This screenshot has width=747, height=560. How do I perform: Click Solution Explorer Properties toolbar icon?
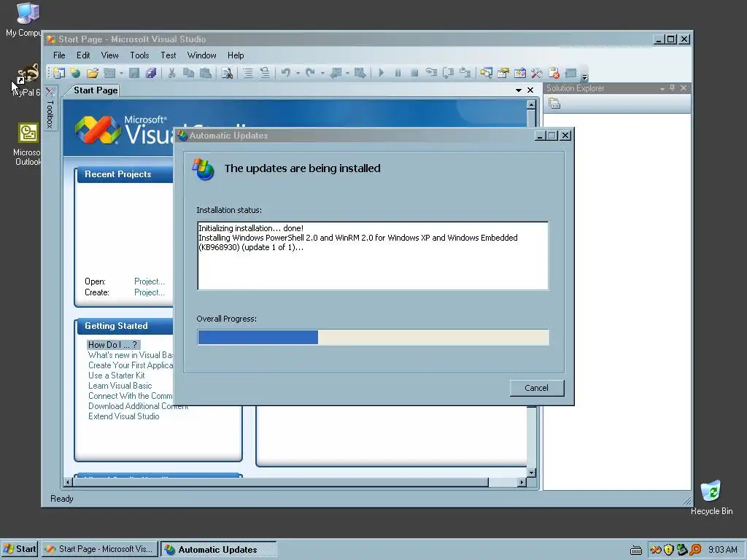(x=554, y=104)
